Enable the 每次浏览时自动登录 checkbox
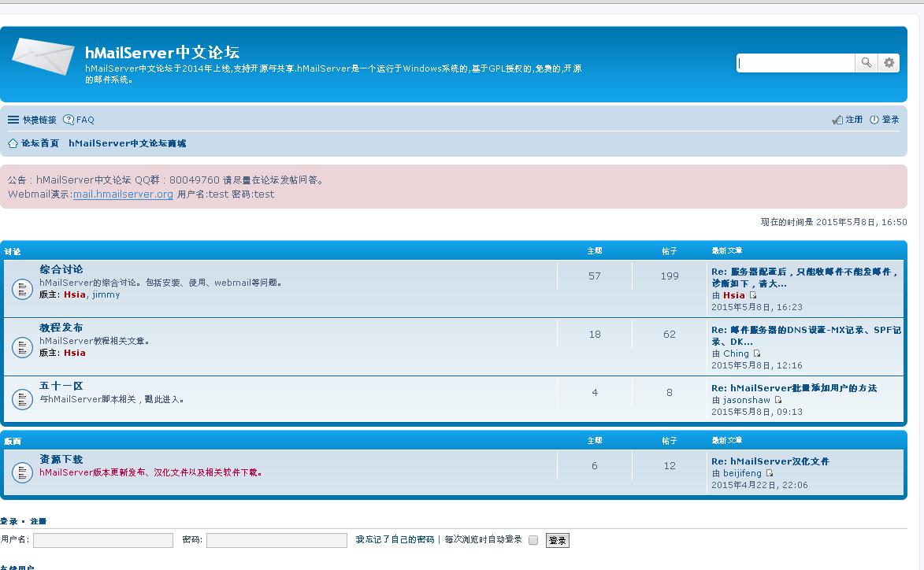The width and height of the screenshot is (924, 570). (533, 540)
